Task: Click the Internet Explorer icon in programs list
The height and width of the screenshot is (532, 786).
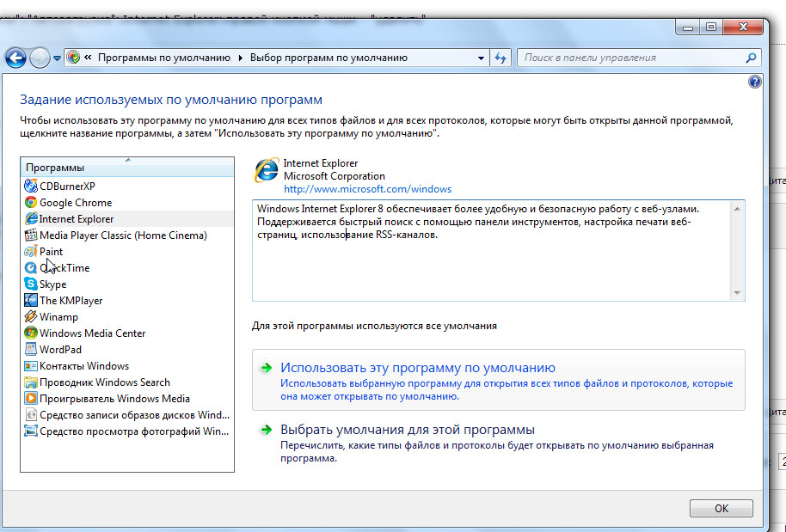Action: tap(31, 219)
